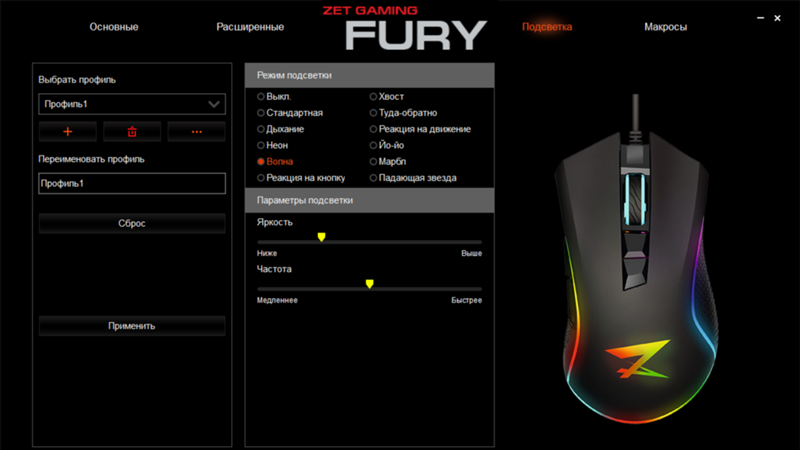This screenshot has width=800, height=450.
Task: Click the Ниже label
Action: coord(267,254)
